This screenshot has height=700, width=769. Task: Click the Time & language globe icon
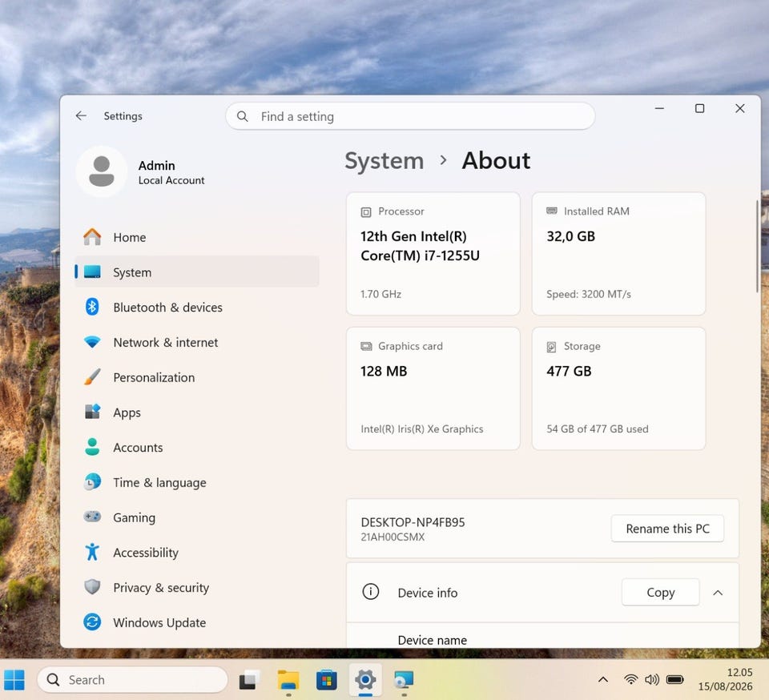coord(92,482)
